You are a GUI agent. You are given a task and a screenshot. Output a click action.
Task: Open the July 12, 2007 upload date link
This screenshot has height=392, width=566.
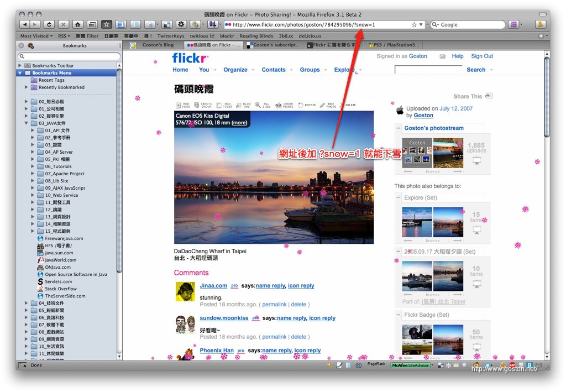[x=456, y=108]
